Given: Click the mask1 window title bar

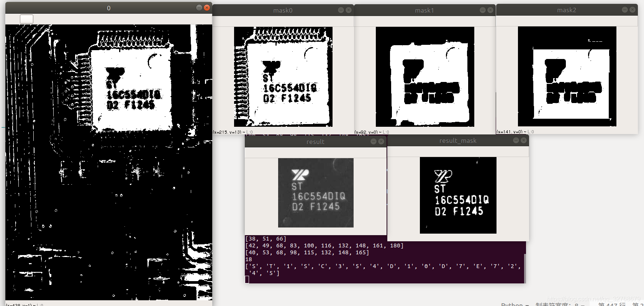Looking at the screenshot, I should click(x=424, y=10).
